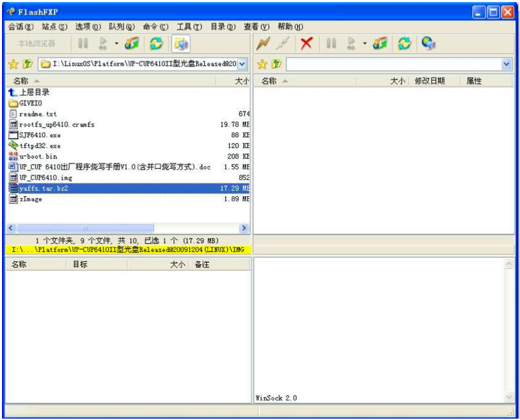
Task: Select the UP_CUP 6410 烧写手册 doc file
Action: [110, 167]
